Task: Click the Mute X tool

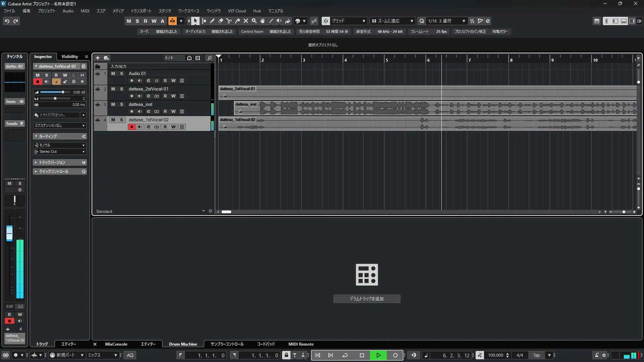Action: [x=246, y=21]
